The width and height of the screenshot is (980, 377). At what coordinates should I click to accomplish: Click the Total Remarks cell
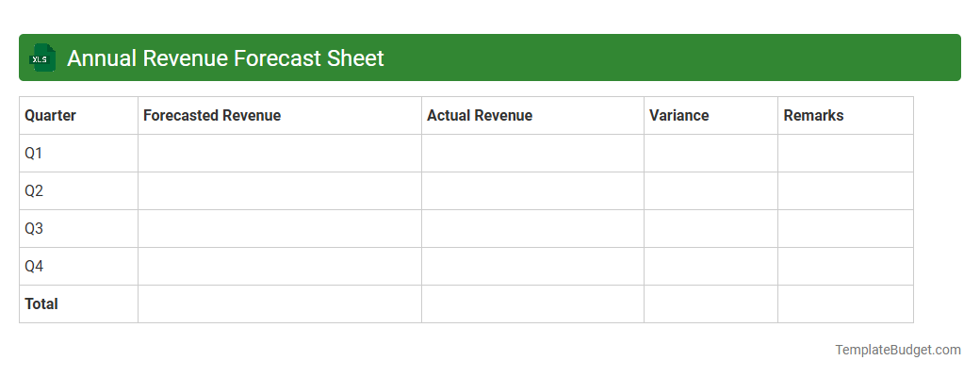pos(845,303)
